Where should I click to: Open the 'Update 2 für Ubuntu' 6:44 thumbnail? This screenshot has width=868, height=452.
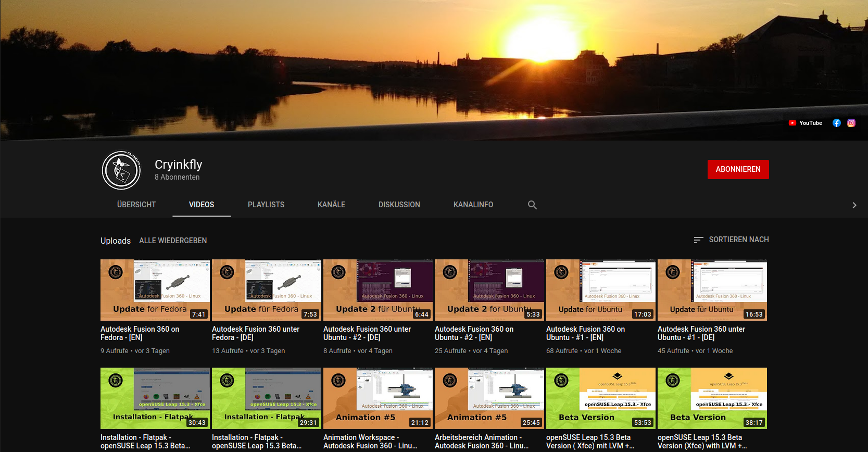378,290
